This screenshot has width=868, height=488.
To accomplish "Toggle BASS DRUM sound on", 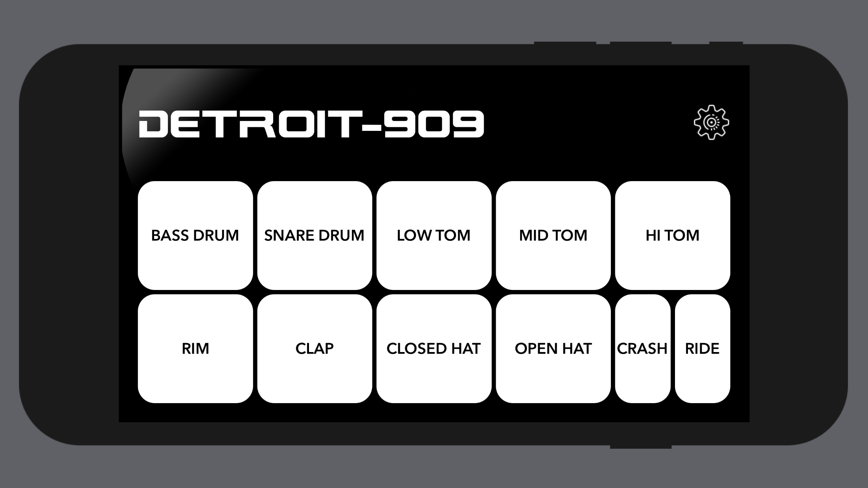I will click(x=195, y=235).
